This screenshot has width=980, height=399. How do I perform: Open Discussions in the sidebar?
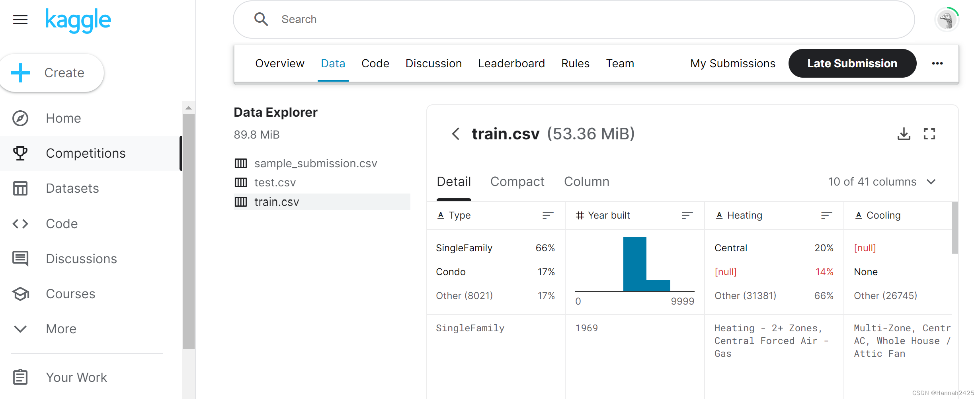point(82,259)
